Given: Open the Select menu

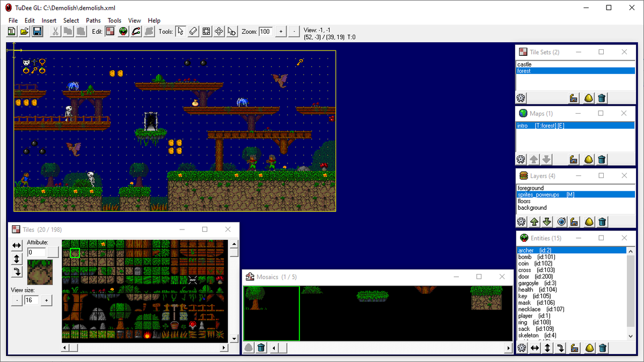Looking at the screenshot, I should [x=71, y=20].
